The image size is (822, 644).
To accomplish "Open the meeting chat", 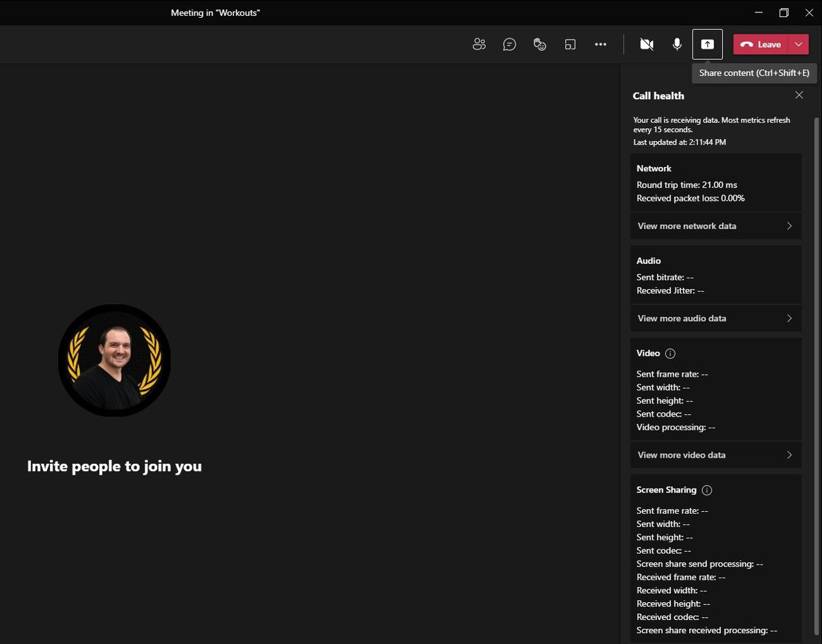I will [x=509, y=44].
